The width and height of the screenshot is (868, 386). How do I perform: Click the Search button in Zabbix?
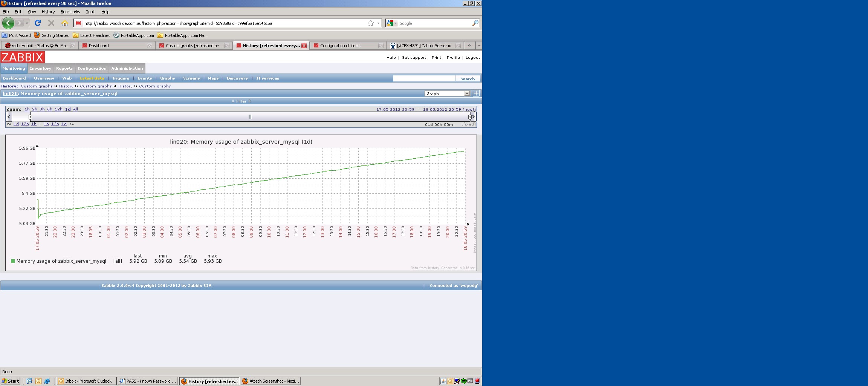[x=467, y=79]
